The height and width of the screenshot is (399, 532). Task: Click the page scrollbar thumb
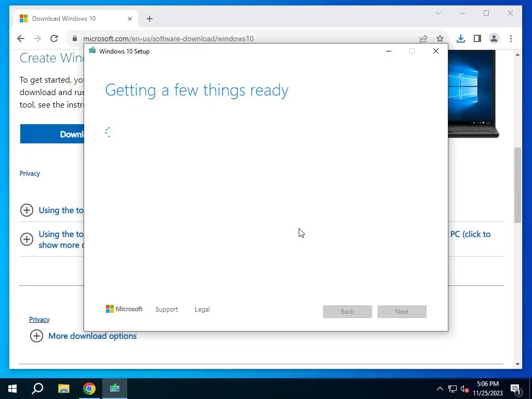pyautogui.click(x=517, y=185)
